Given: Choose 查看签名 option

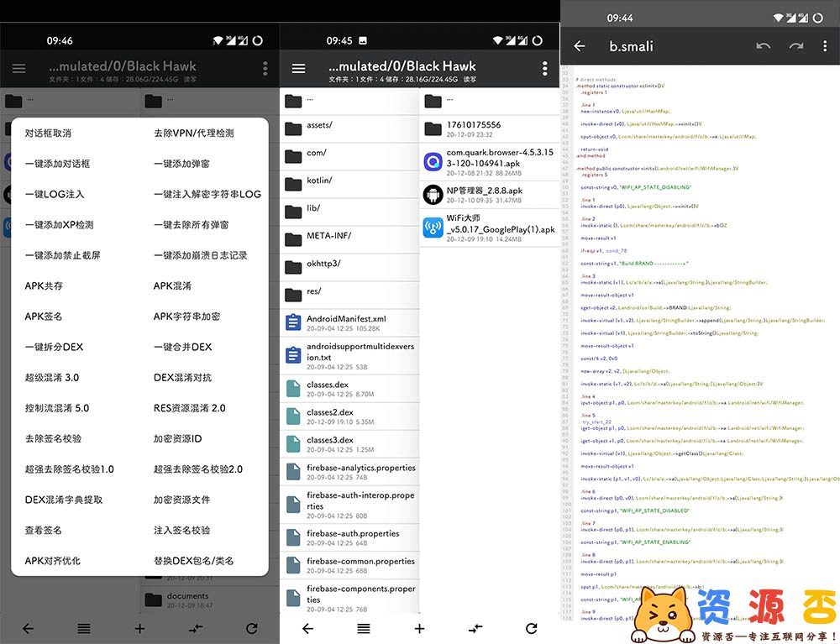Looking at the screenshot, I should (x=43, y=530).
